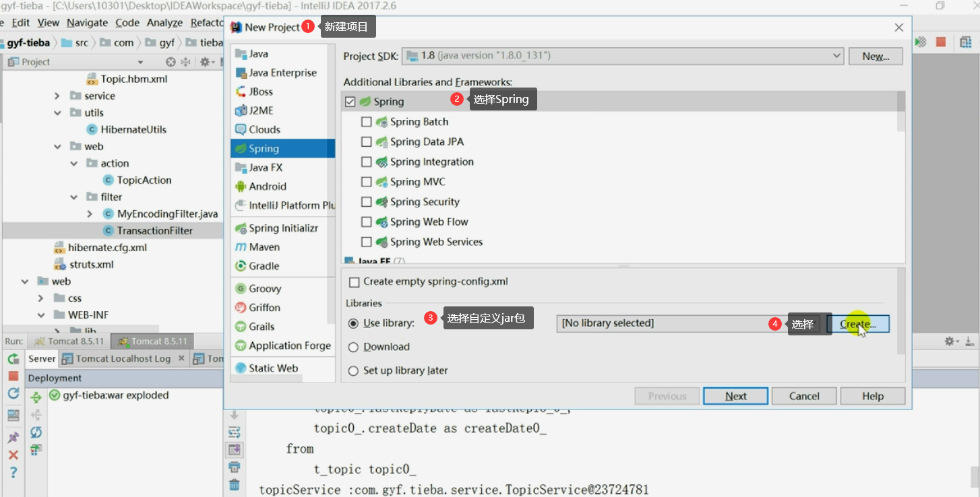
Task: Stop the Tomcat server in Run panel
Action: pyautogui.click(x=13, y=376)
